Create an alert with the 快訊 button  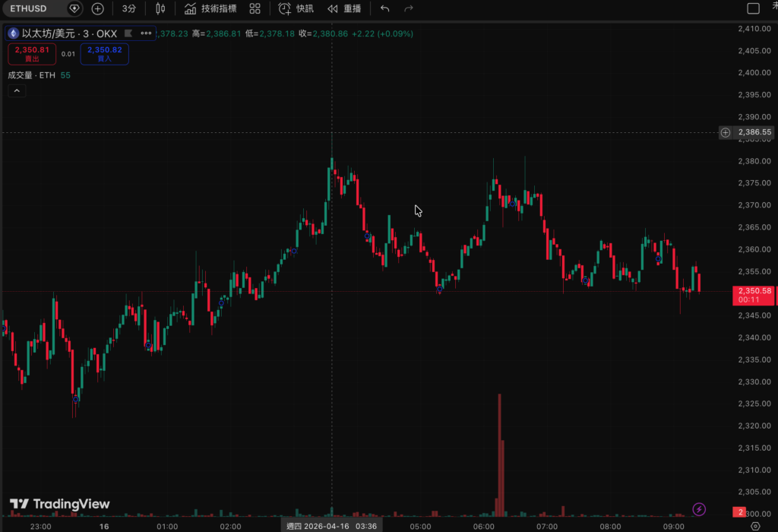296,8
